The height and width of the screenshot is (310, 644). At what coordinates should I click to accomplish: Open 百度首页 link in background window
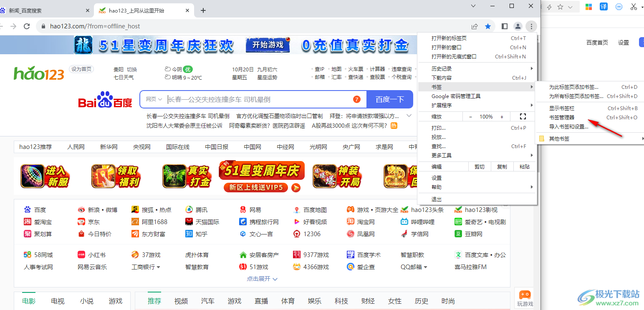pos(597,43)
